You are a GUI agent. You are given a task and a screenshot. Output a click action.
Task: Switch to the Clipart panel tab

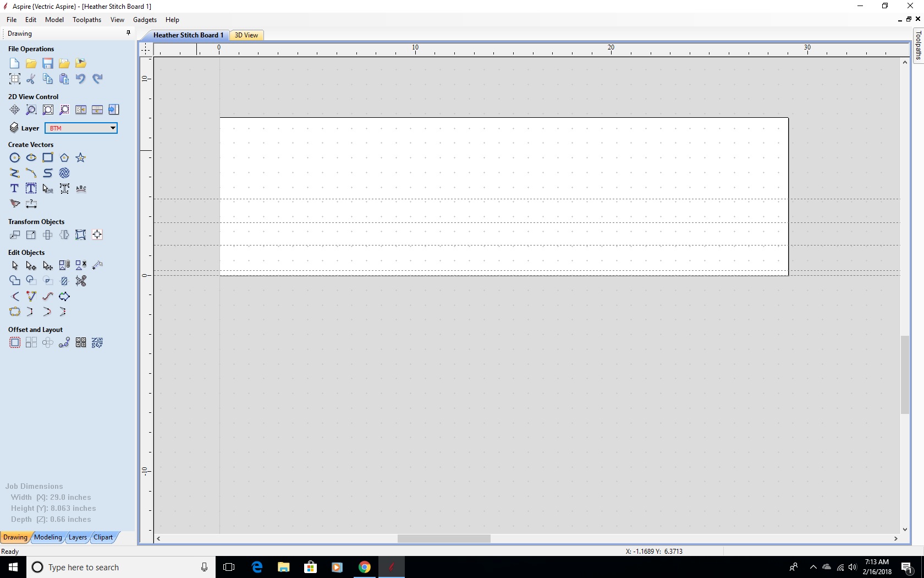(103, 537)
